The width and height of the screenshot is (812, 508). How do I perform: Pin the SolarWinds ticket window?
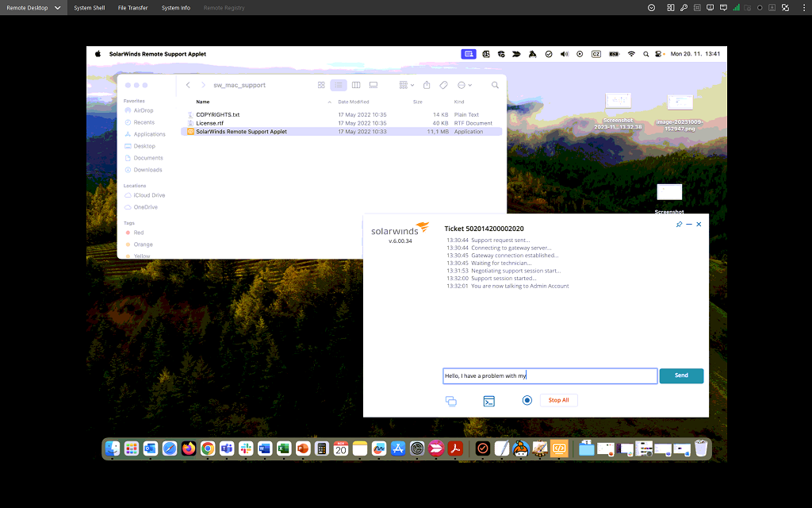pos(679,224)
